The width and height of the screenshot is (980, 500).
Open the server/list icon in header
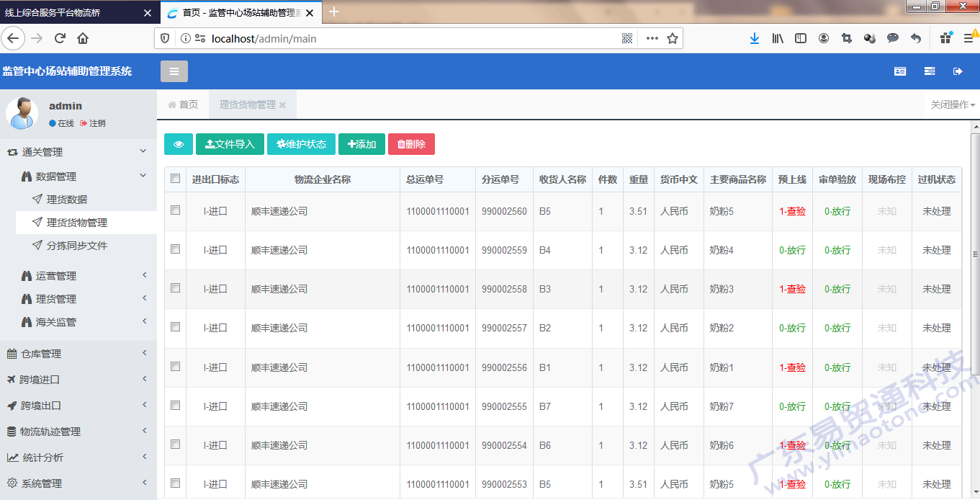click(930, 71)
